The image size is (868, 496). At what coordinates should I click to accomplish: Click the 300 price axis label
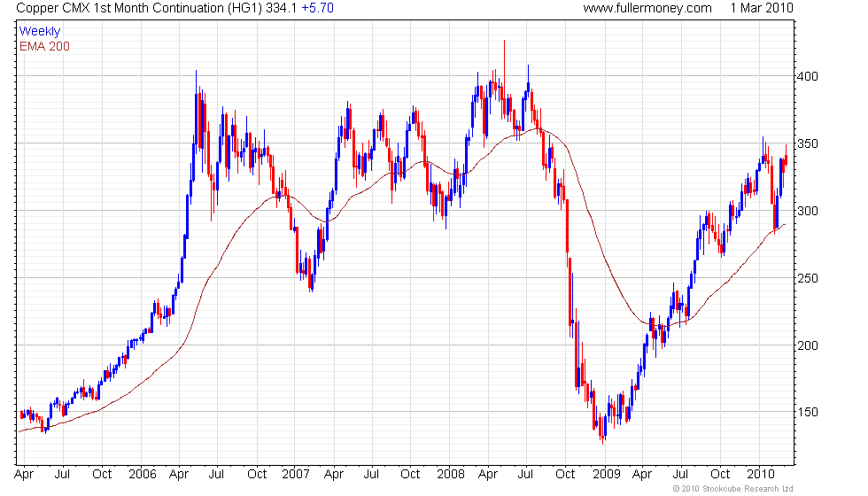click(807, 211)
